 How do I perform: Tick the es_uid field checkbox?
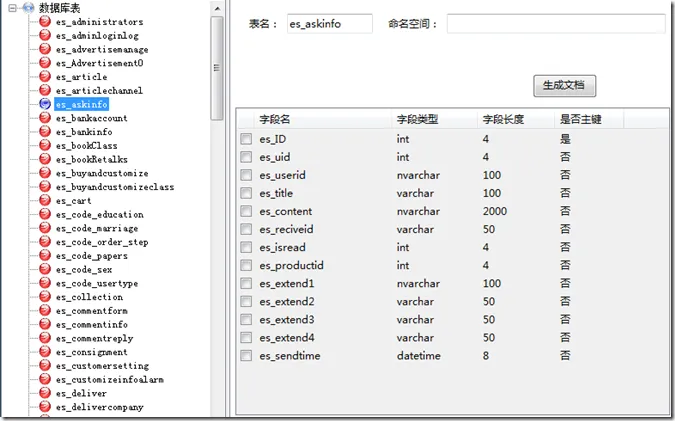pyautogui.click(x=246, y=157)
